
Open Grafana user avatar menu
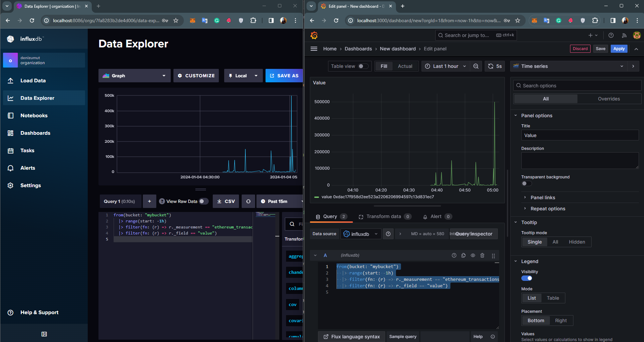637,35
